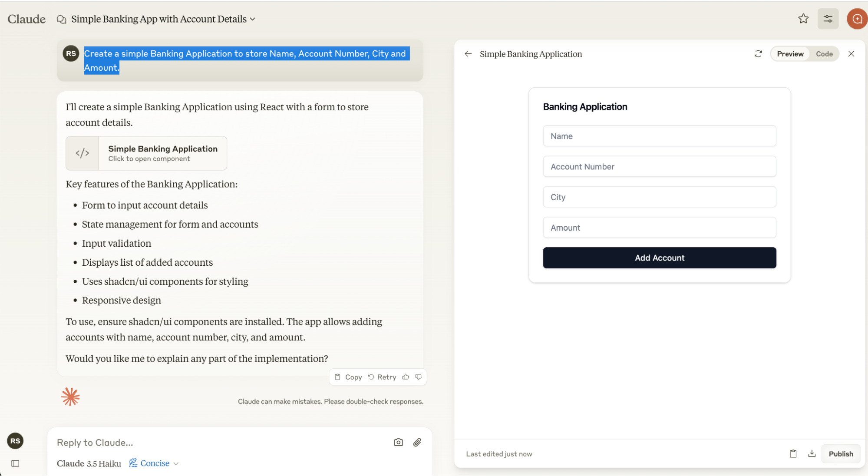
Task: Download the artifact file
Action: click(812, 453)
